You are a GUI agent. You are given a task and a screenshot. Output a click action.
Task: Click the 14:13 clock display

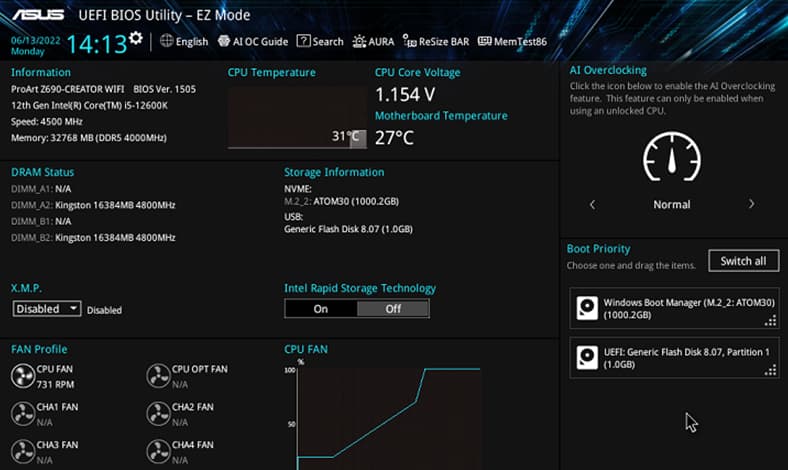[x=97, y=44]
